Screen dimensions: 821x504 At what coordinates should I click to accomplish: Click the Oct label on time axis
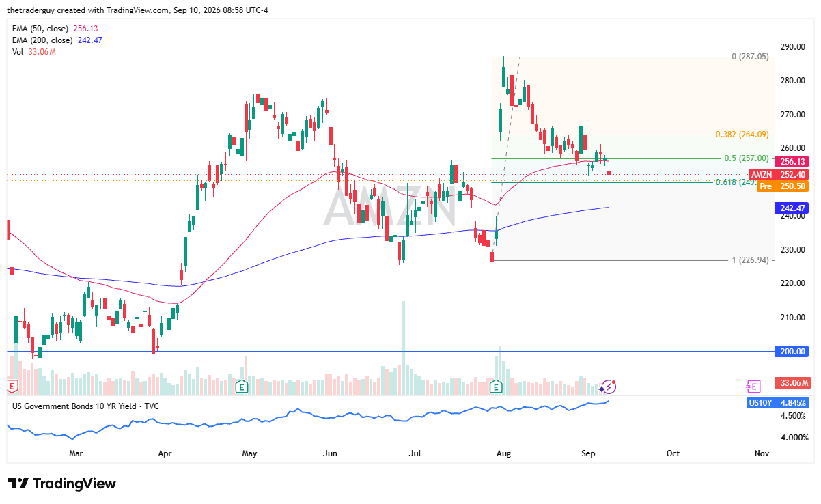[673, 453]
